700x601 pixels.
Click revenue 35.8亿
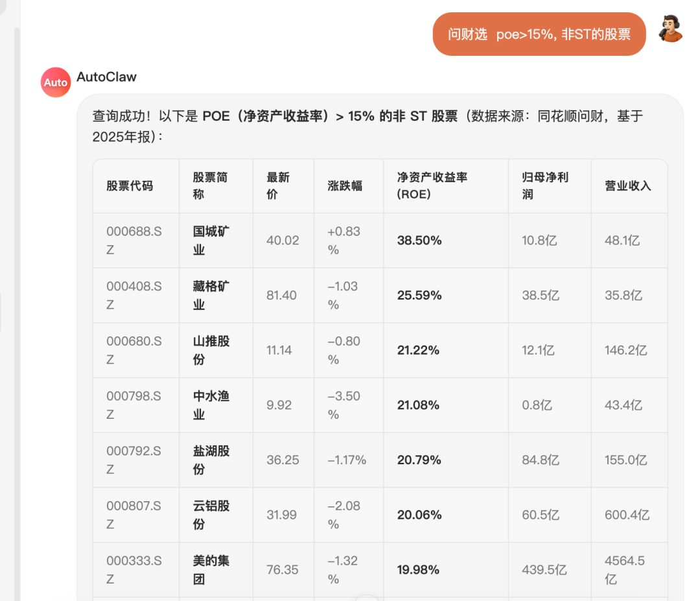pos(624,296)
